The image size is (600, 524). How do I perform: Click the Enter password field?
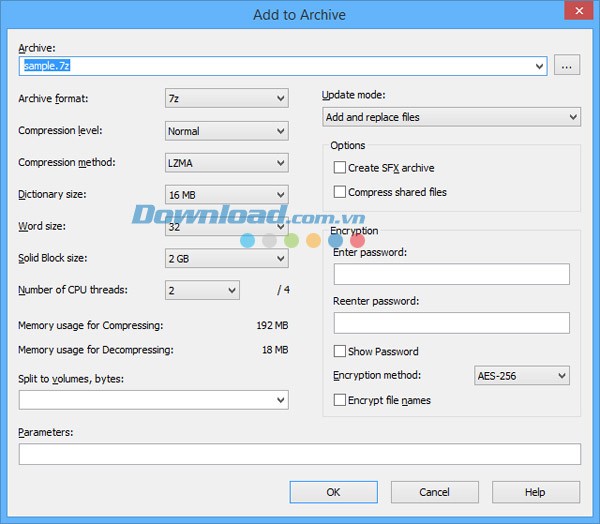(451, 274)
